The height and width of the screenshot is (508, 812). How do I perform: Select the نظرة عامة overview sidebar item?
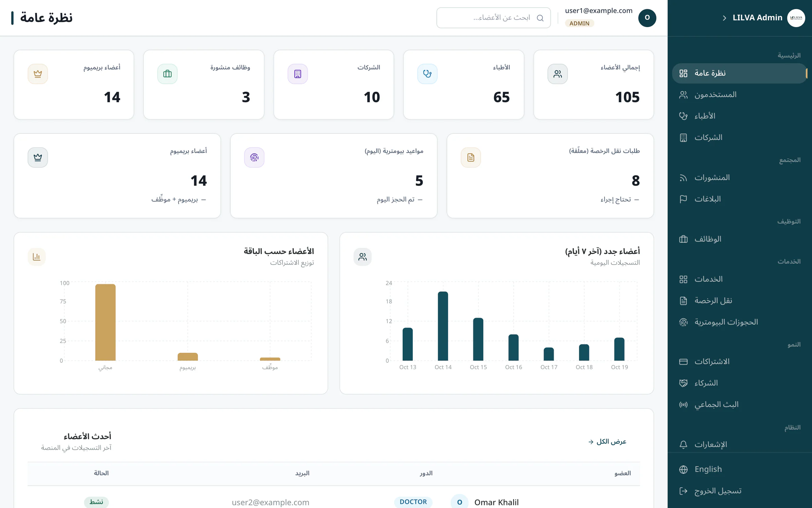[740, 73]
